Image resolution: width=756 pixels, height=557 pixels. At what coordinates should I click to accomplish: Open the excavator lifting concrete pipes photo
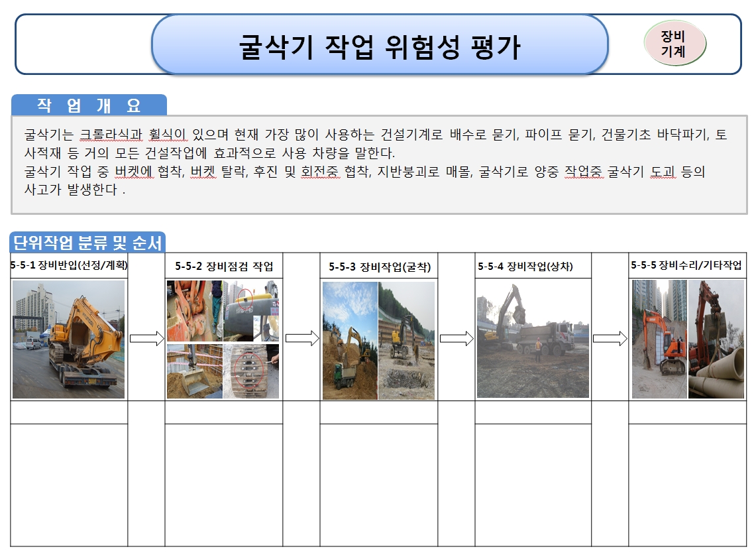716,340
